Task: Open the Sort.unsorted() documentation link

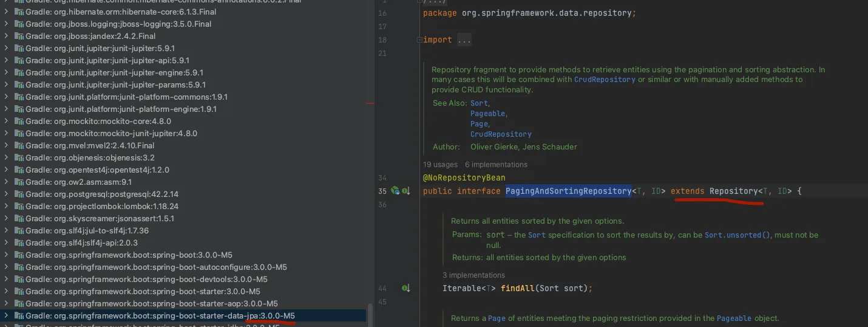Action: click(x=737, y=235)
